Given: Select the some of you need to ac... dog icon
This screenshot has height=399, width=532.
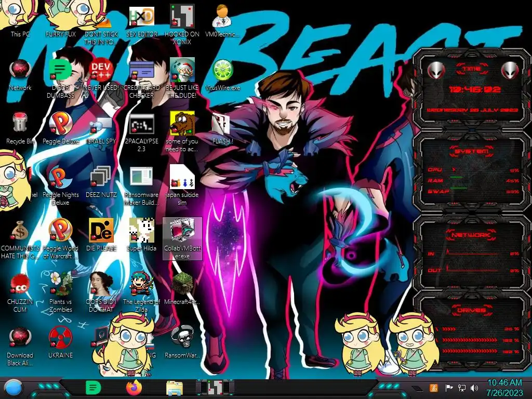Looking at the screenshot, I should (182, 132).
